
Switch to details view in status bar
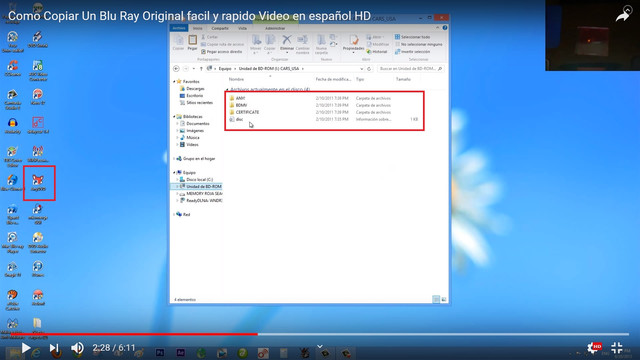[x=436, y=300]
